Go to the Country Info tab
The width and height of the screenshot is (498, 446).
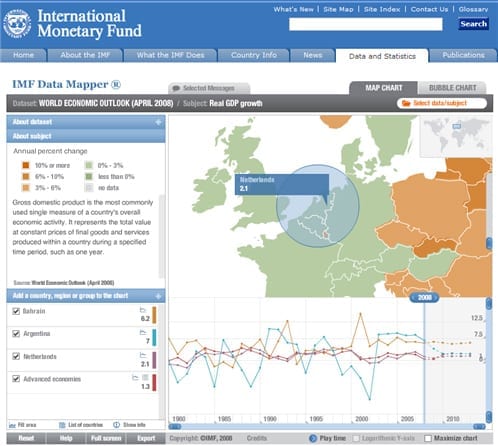[254, 55]
